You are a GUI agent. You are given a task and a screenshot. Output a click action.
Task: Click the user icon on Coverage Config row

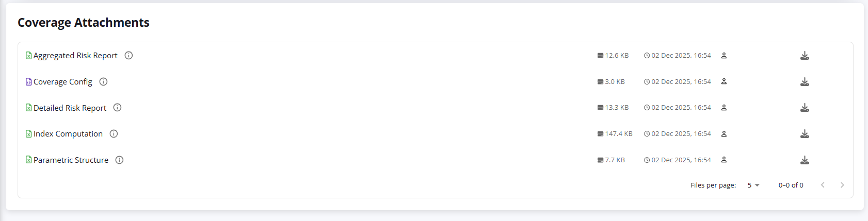[724, 81]
